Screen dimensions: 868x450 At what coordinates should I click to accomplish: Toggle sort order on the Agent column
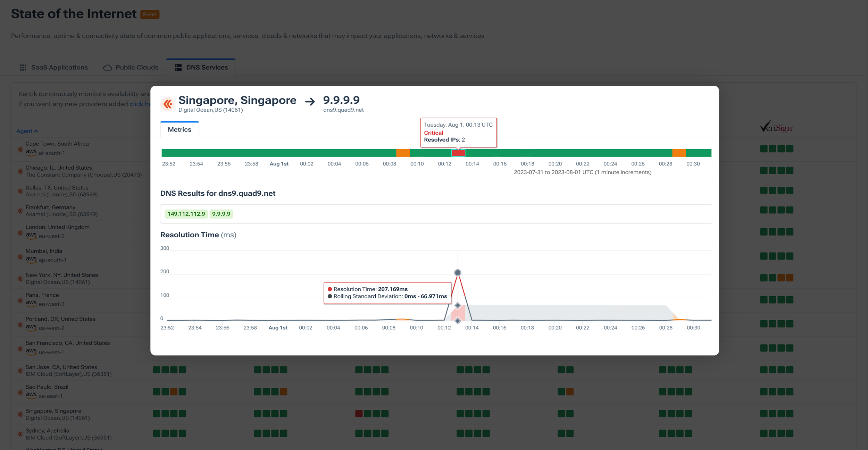pyautogui.click(x=27, y=131)
